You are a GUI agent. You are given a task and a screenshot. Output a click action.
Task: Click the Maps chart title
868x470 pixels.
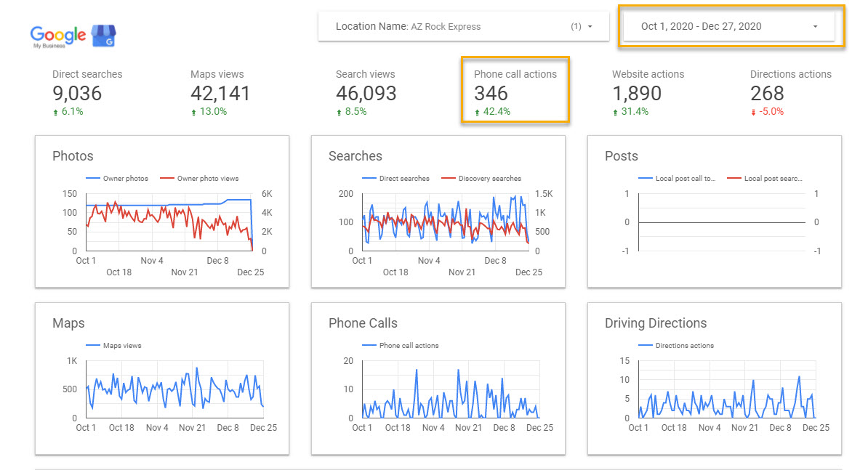coord(68,323)
